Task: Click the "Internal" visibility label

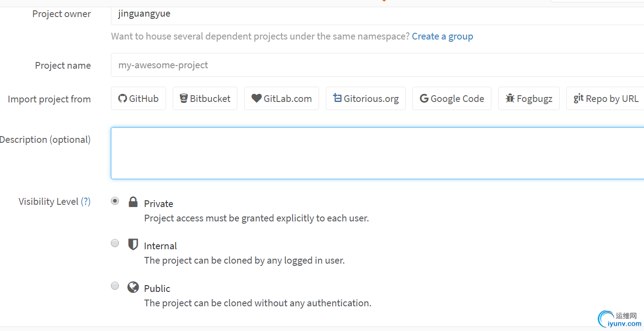Action: 160,246
